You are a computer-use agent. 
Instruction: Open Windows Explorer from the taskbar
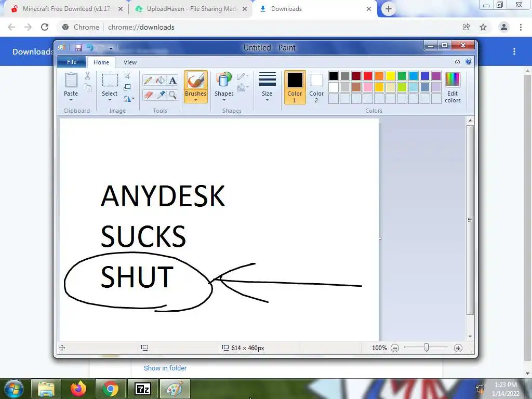tap(46, 389)
